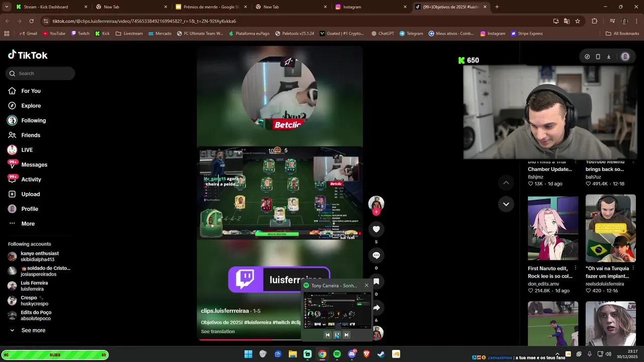Open options for First Naruto edit video

tap(576, 268)
